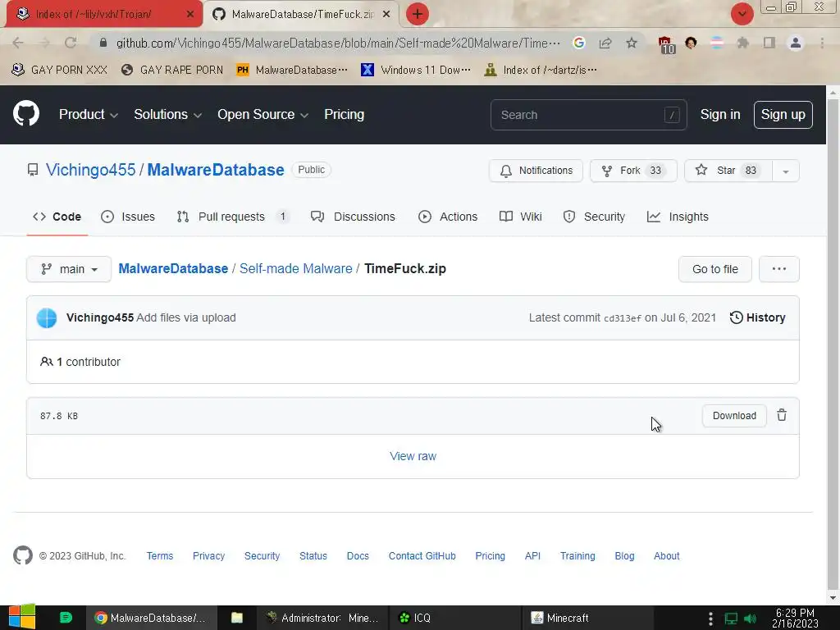
Task: Expand the Open Source menu
Action: [262, 114]
